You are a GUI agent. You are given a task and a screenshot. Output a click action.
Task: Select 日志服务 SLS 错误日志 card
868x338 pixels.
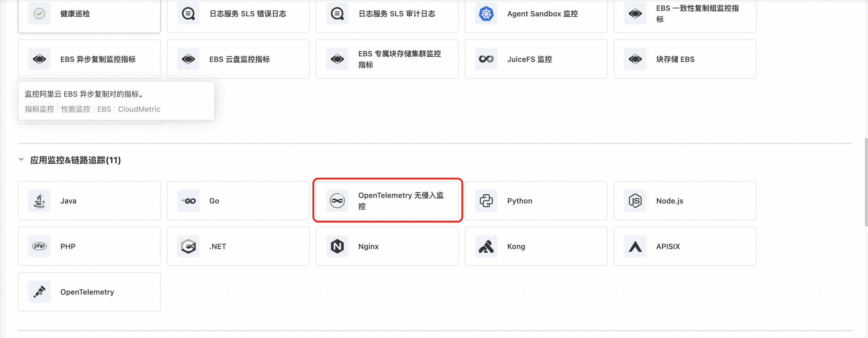click(238, 15)
